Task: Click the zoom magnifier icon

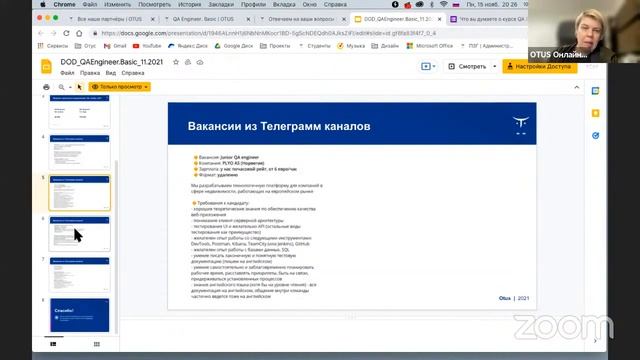Action: 61,87
